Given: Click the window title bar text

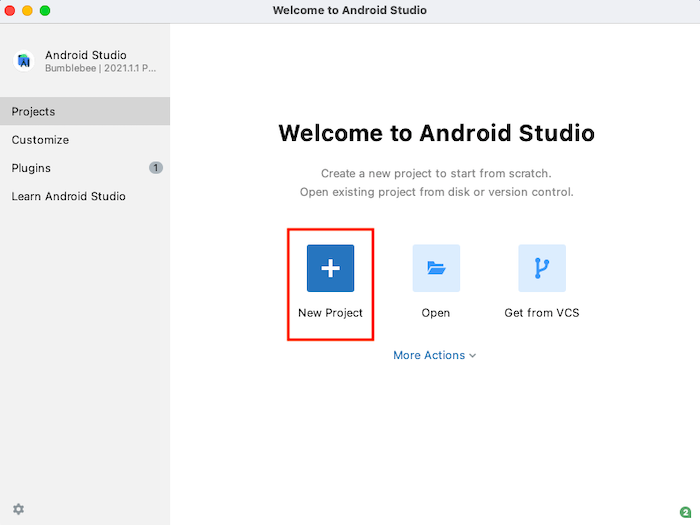Looking at the screenshot, I should coord(350,10).
